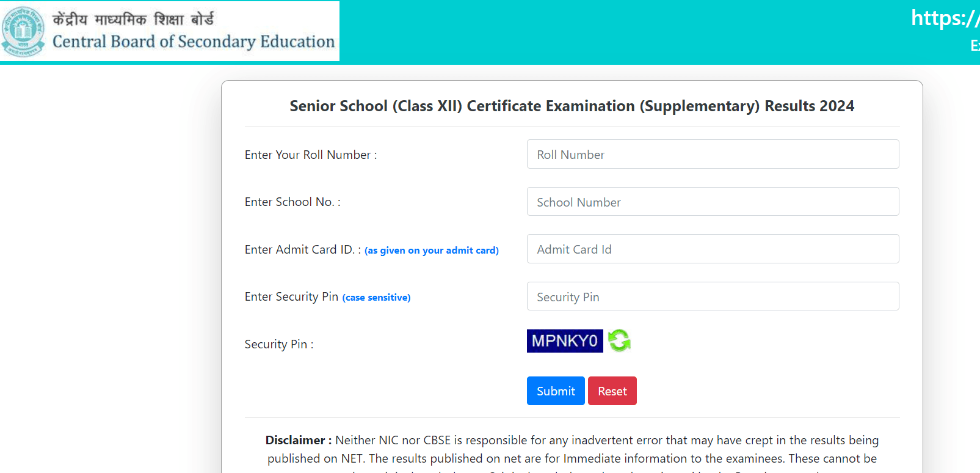Viewport: 980px width, 473px height.
Task: Click the Central Board of Secondary Education title
Action: 194,42
